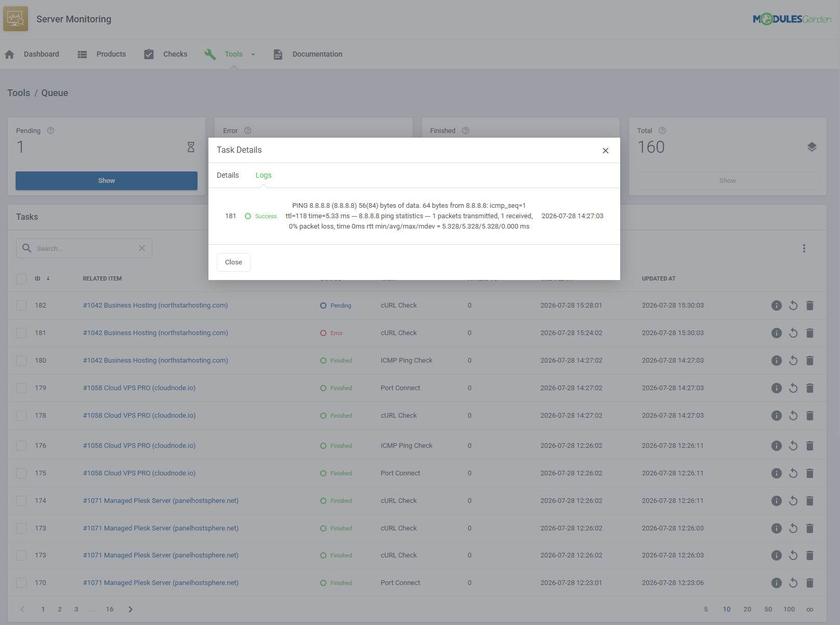The height and width of the screenshot is (625, 840).
Task: Click the Dashboard home icon
Action: [x=9, y=54]
